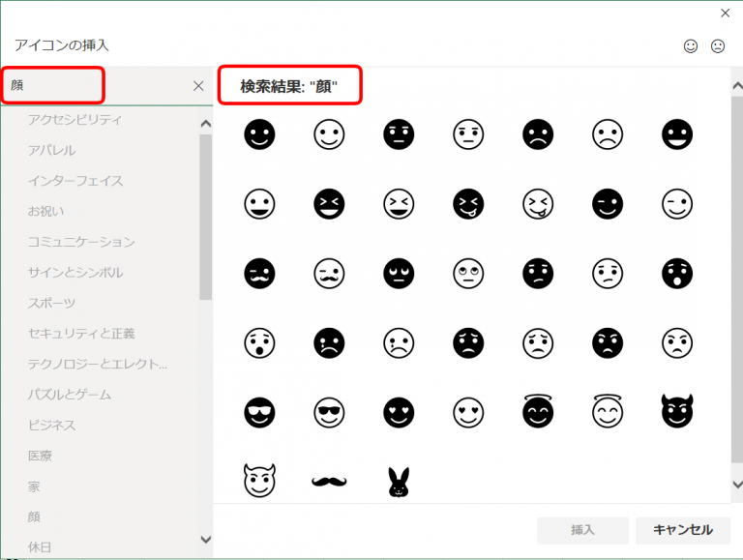Choose the outlined angel halo face icon
743x560 pixels.
click(608, 412)
